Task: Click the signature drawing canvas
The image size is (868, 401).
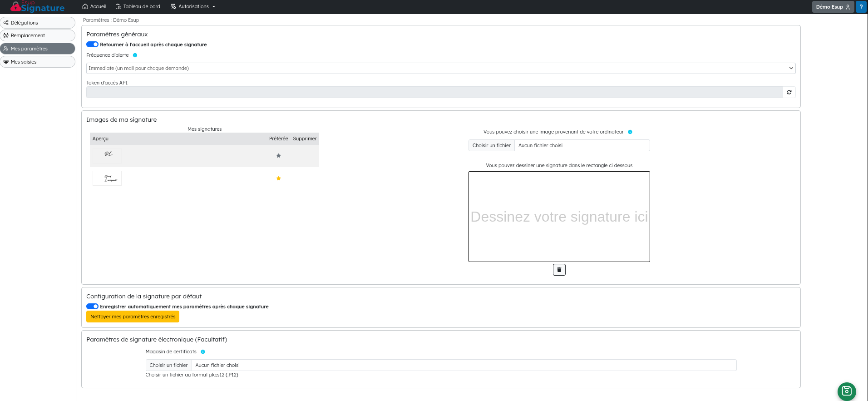Action: pos(559,217)
